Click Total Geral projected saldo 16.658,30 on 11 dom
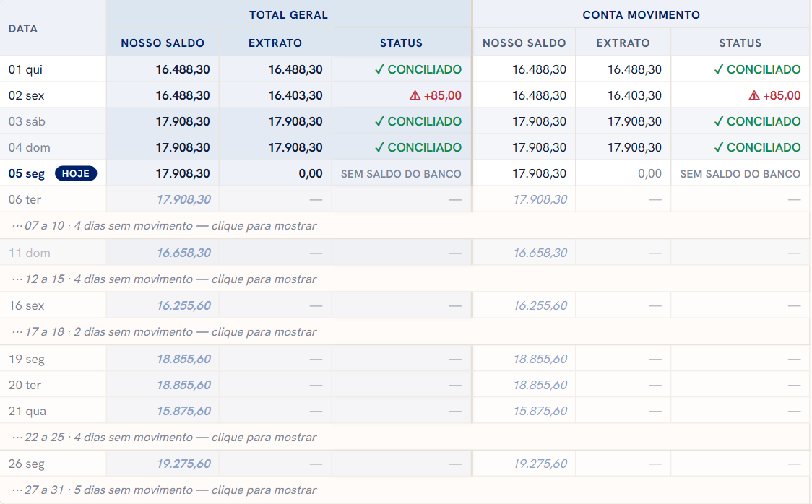 point(183,253)
